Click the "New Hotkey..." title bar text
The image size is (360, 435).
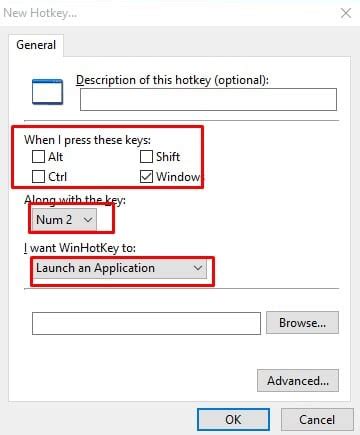[40, 13]
